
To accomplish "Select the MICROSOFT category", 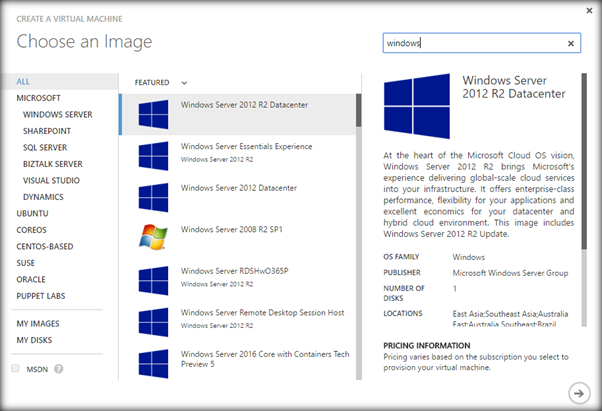I will tap(38, 98).
